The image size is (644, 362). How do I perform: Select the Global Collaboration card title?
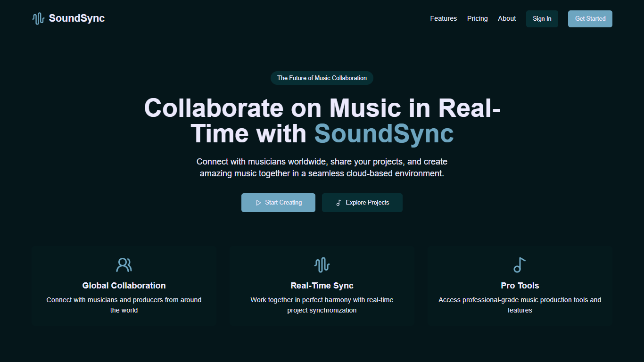124,286
